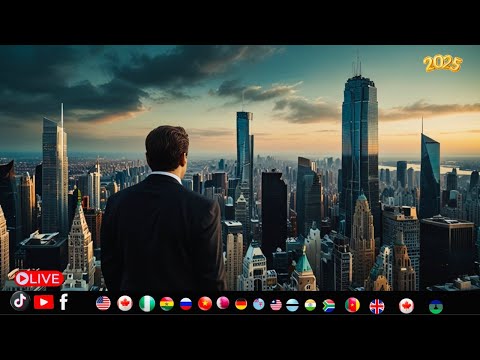
Task: Click the TikTok logo icon
Action: (20, 301)
